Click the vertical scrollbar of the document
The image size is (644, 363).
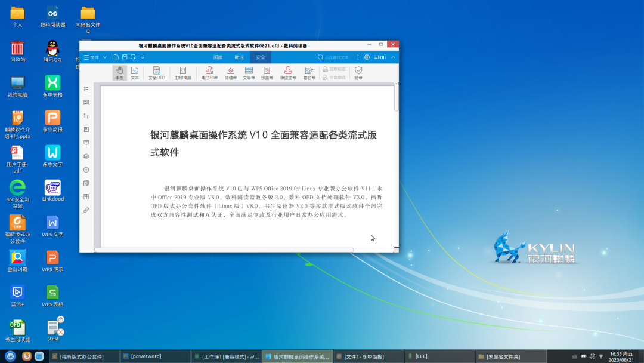click(x=396, y=98)
